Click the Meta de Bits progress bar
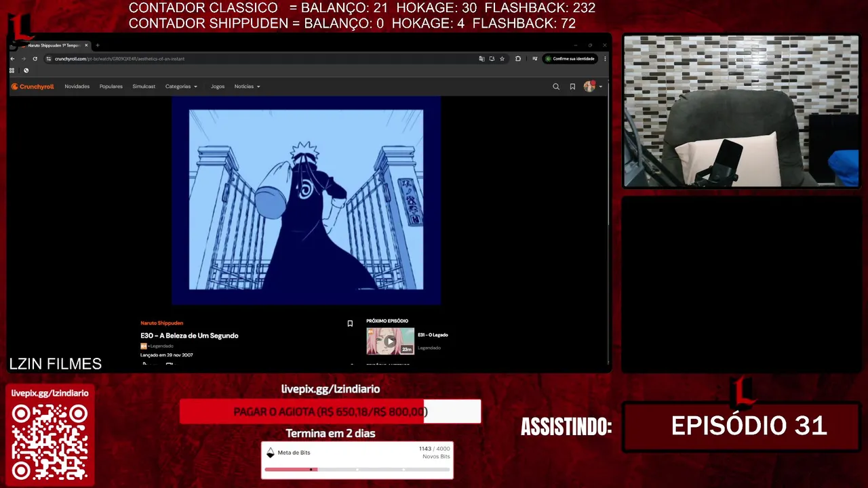The height and width of the screenshot is (488, 868). tap(357, 469)
